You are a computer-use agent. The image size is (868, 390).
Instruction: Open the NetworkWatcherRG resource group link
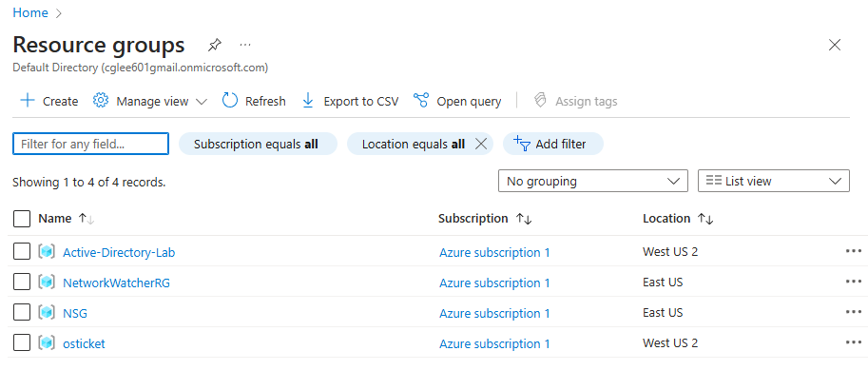116,283
